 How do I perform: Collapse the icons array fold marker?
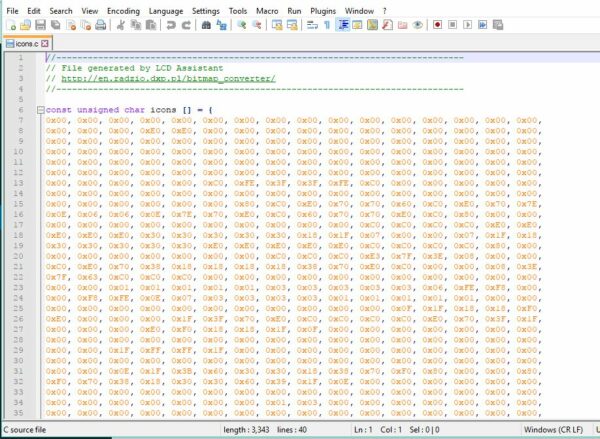pos(41,110)
